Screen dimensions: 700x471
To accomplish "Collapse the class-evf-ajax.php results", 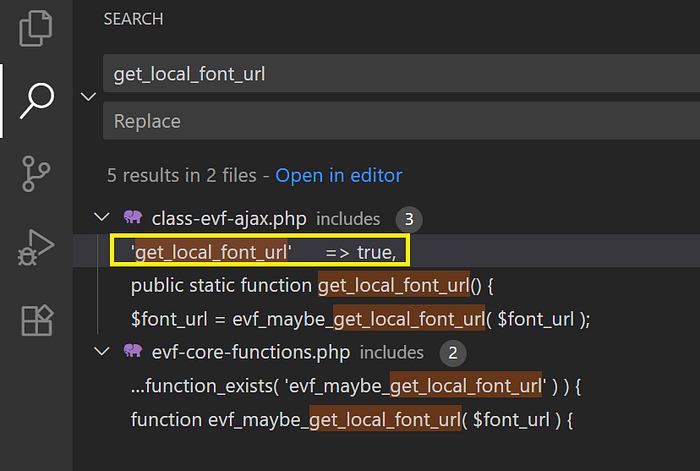I will coord(101,218).
